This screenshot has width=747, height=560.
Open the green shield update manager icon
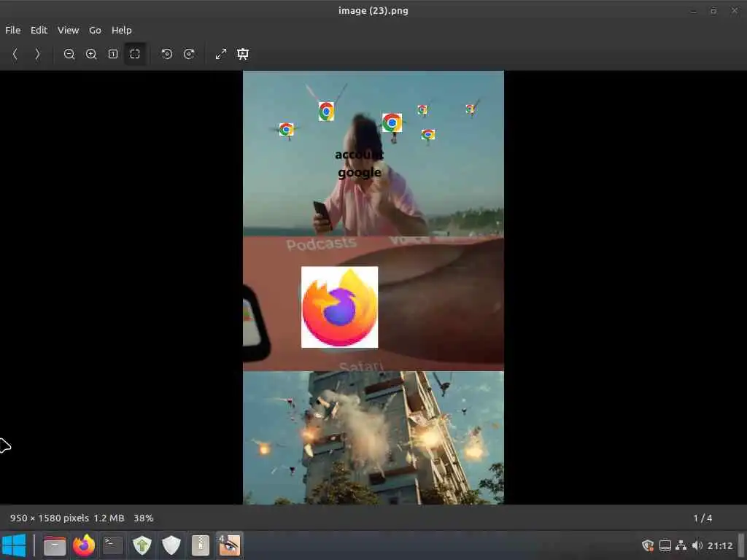(142, 545)
